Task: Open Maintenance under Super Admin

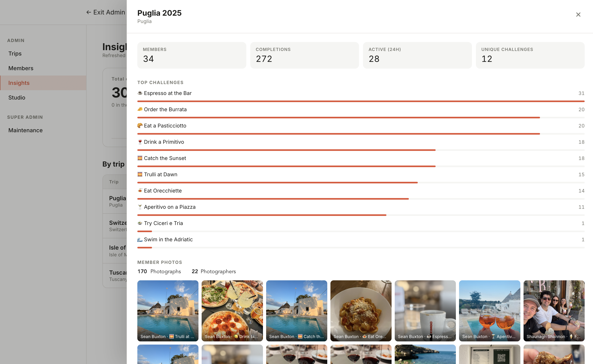Action: 25,130
